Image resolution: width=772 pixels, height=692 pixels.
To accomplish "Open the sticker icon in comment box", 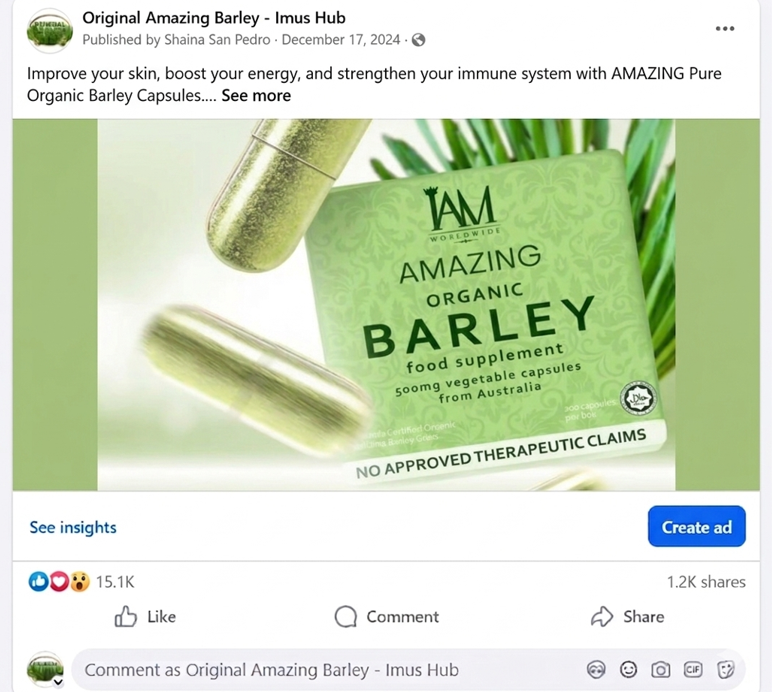I will (725, 670).
